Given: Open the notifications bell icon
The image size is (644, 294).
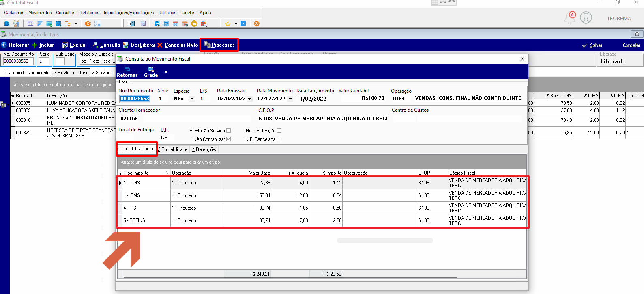Looking at the screenshot, I should 569,18.
